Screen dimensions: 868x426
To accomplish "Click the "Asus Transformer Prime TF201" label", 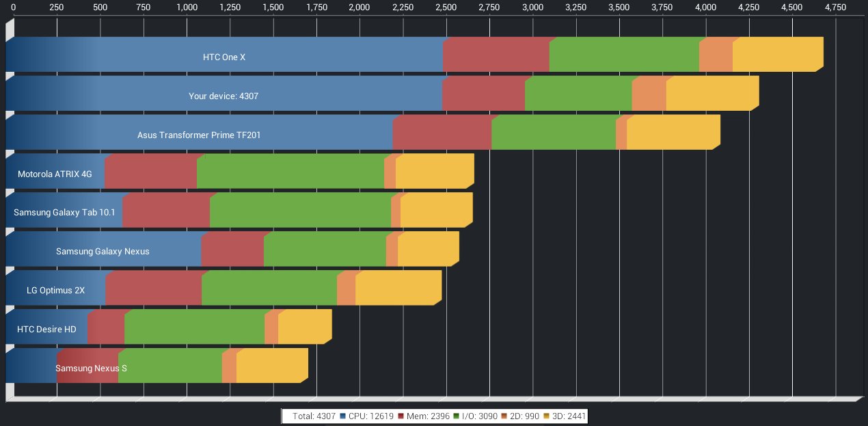I will [x=199, y=135].
